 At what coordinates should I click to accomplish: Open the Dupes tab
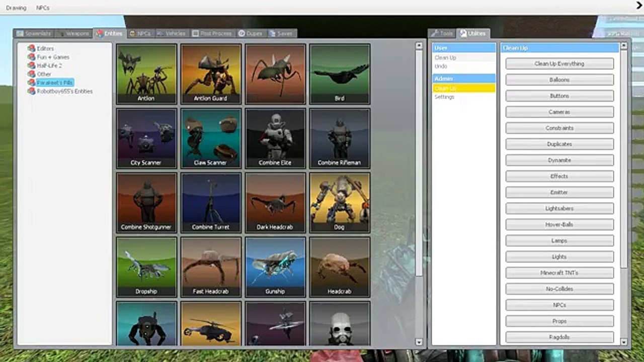(251, 34)
